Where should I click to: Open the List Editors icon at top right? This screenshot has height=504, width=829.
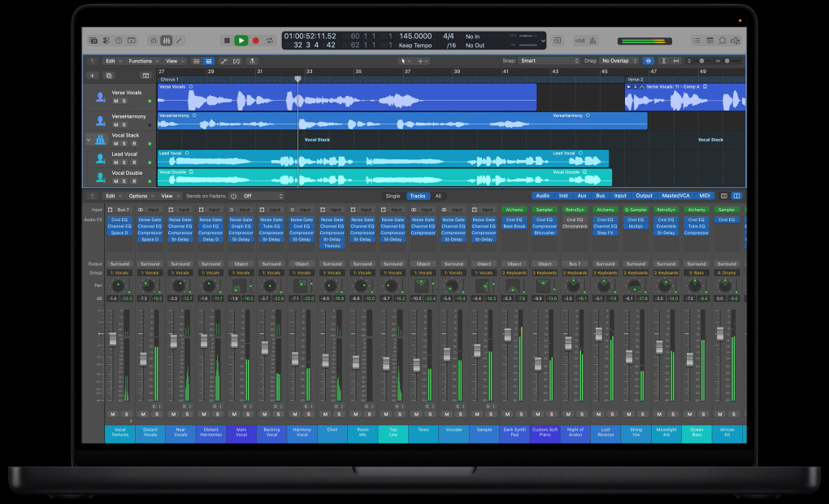pos(697,41)
